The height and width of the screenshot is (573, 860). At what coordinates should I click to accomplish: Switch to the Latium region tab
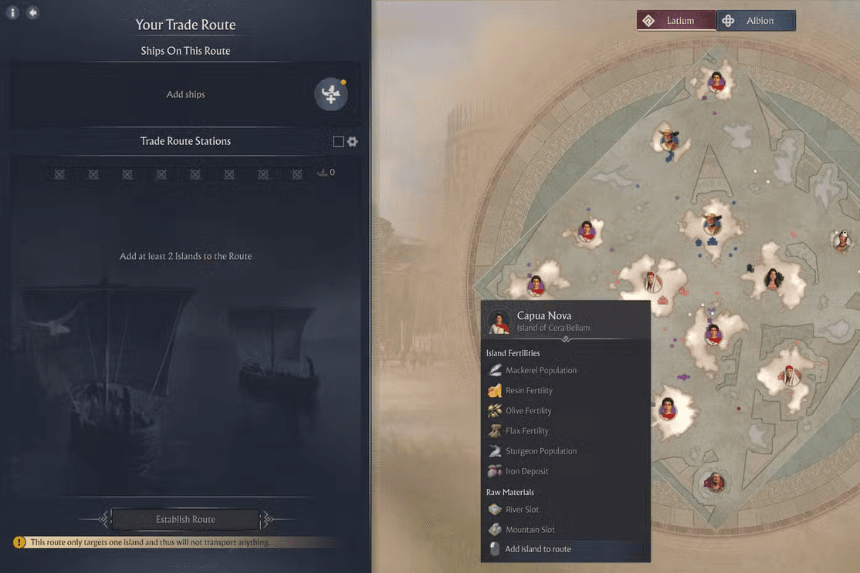pyautogui.click(x=676, y=21)
